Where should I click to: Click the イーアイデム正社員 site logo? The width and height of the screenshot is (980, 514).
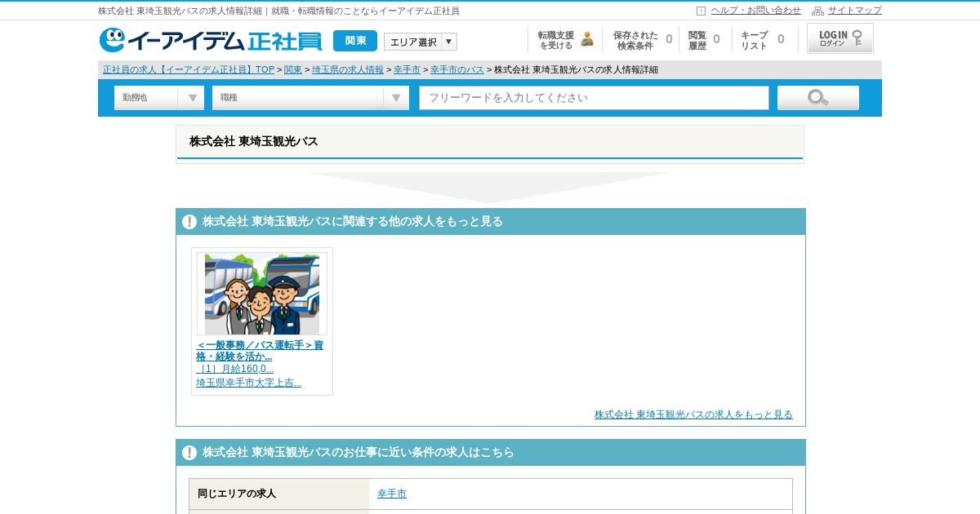coord(211,40)
